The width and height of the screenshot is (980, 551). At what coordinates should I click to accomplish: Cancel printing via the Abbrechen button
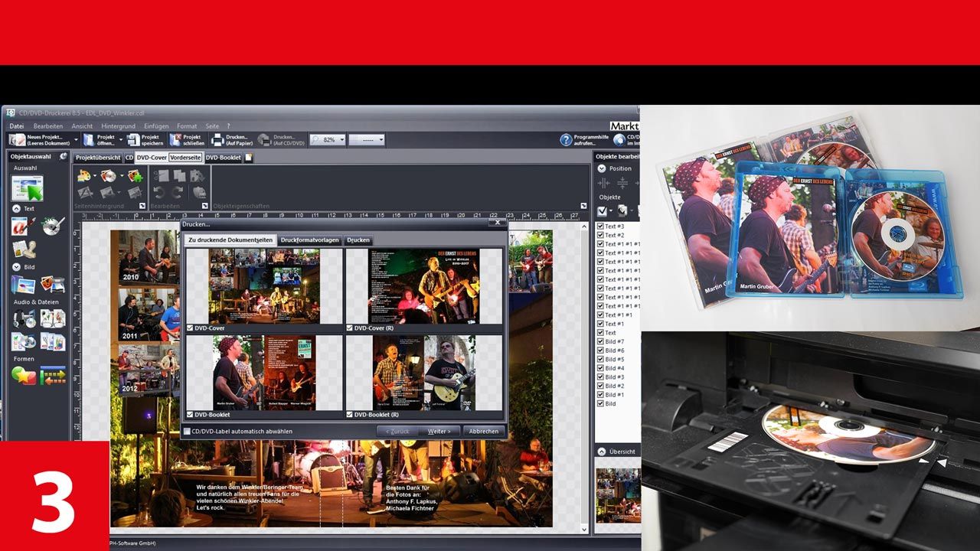(483, 431)
